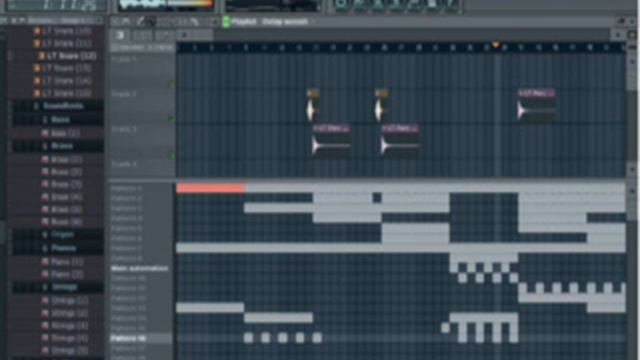This screenshot has height=360, width=640.
Task: Select the LT Snare (15) sample icon
Action: (37, 93)
